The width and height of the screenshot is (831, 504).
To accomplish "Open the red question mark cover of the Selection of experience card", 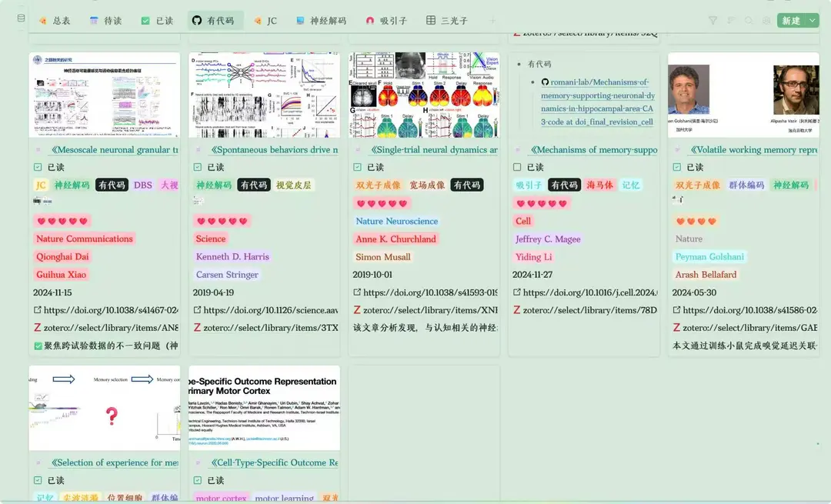I will pyautogui.click(x=105, y=408).
